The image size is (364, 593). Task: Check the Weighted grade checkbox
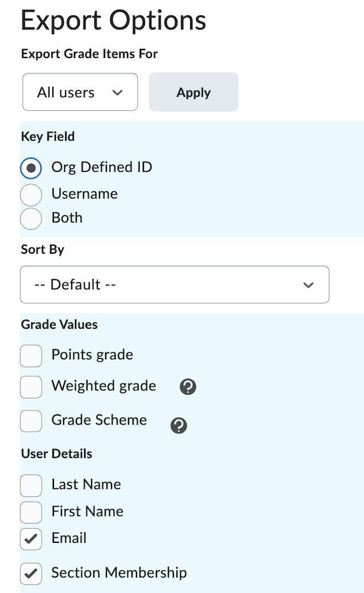(x=31, y=387)
